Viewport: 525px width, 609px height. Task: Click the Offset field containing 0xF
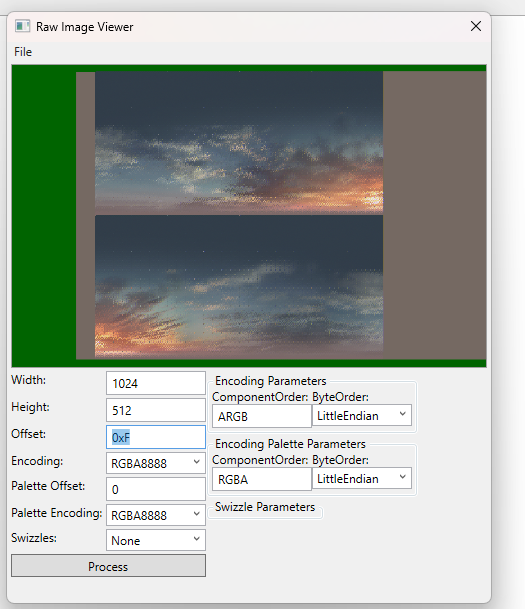pos(156,437)
